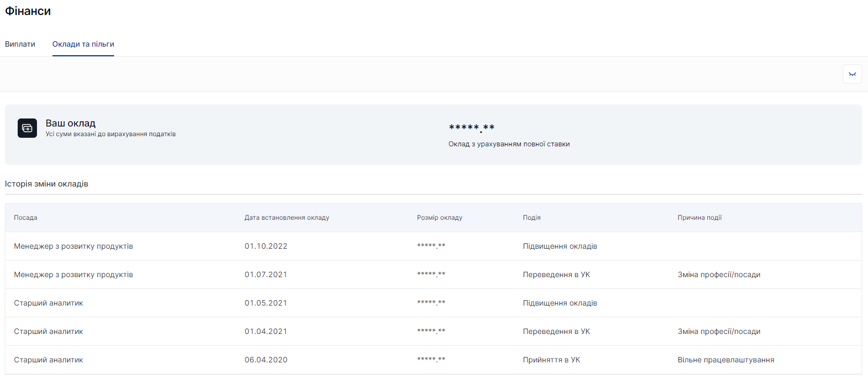Click the Історія зміни окладів heading
Screen dimensions: 868x379
click(47, 184)
